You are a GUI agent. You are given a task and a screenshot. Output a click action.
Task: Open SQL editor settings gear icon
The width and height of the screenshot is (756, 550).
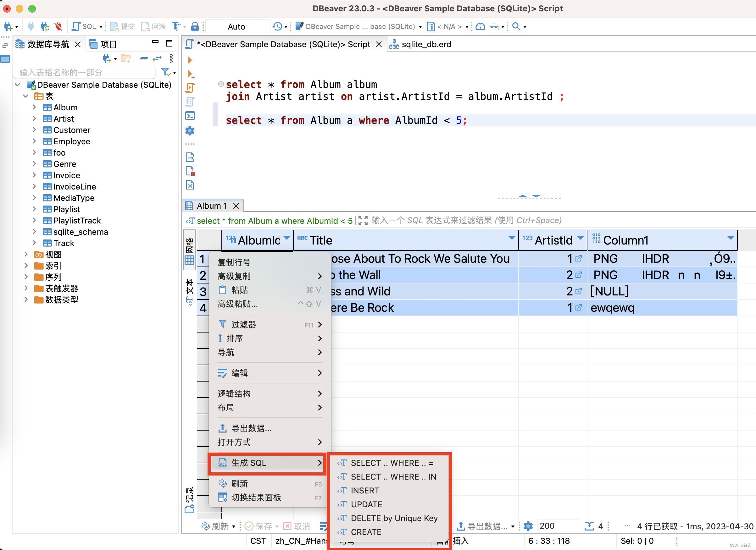click(190, 131)
